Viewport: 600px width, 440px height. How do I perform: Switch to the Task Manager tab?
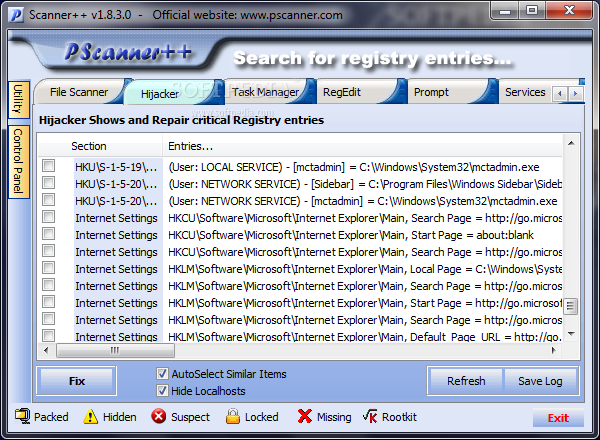[266, 92]
